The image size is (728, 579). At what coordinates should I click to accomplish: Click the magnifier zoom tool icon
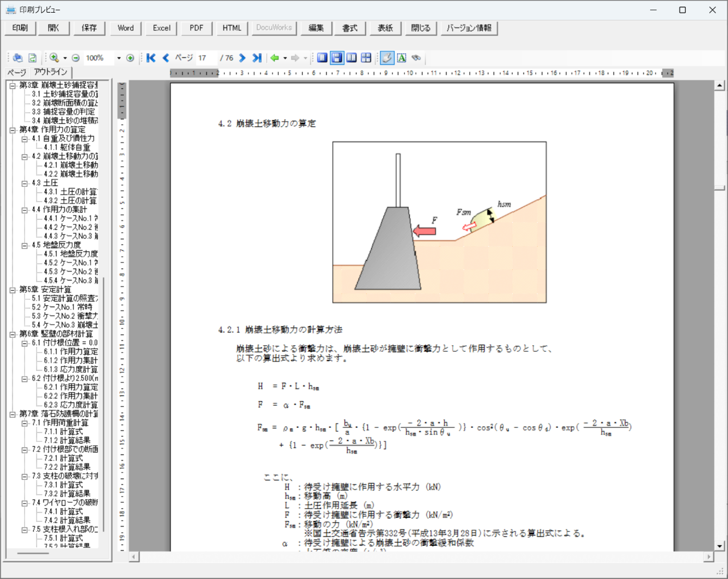[x=54, y=58]
